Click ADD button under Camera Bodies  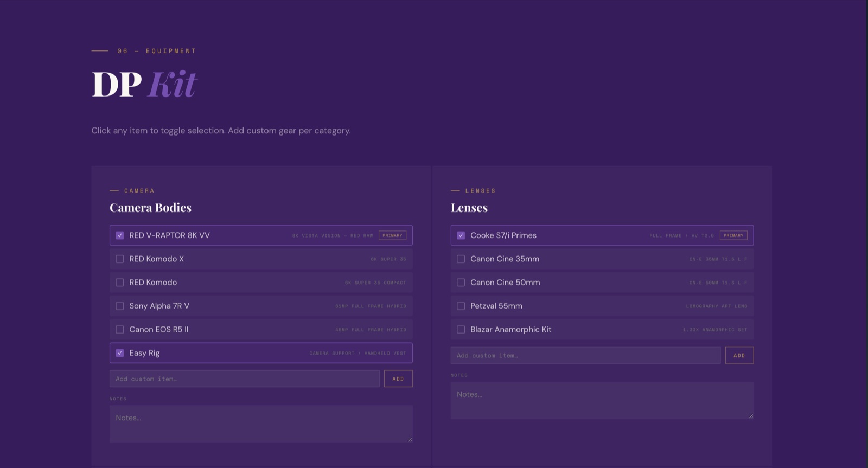click(x=398, y=379)
